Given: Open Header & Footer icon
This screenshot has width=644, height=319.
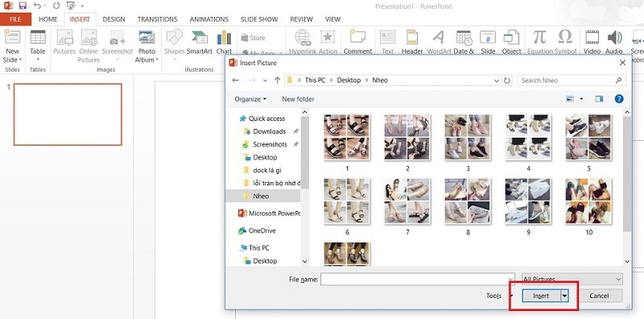Looking at the screenshot, I should point(412,37).
